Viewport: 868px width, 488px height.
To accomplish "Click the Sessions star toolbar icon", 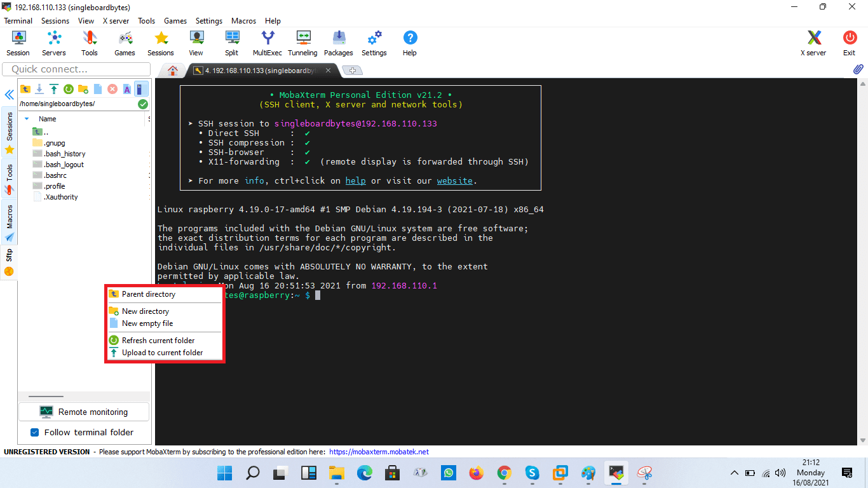I will (x=161, y=43).
